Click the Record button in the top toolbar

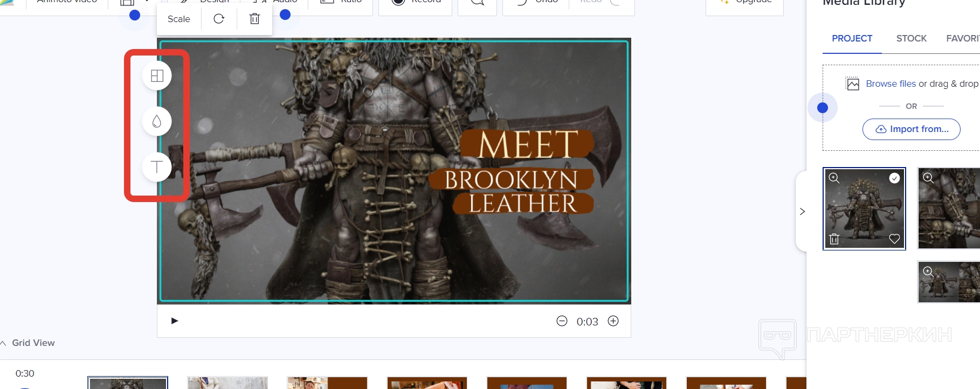pyautogui.click(x=415, y=4)
